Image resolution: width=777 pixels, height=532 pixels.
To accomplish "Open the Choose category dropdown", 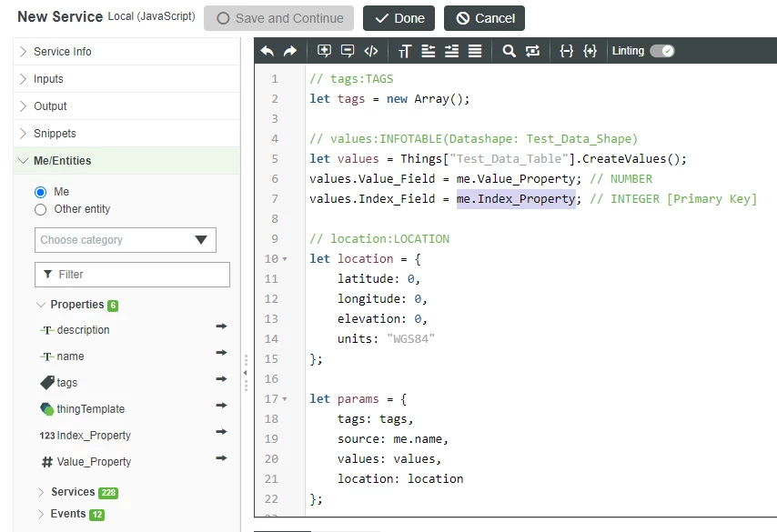I will [126, 240].
